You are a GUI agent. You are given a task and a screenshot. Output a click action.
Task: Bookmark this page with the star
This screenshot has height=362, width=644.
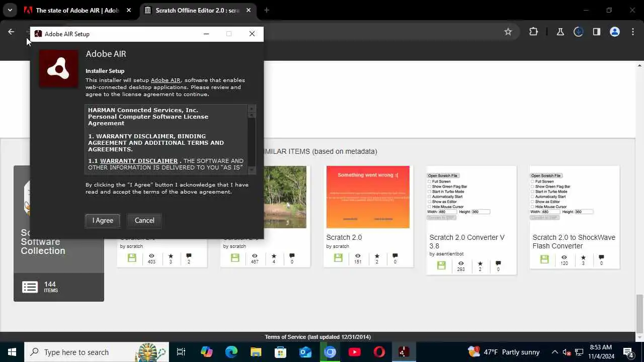508,32
